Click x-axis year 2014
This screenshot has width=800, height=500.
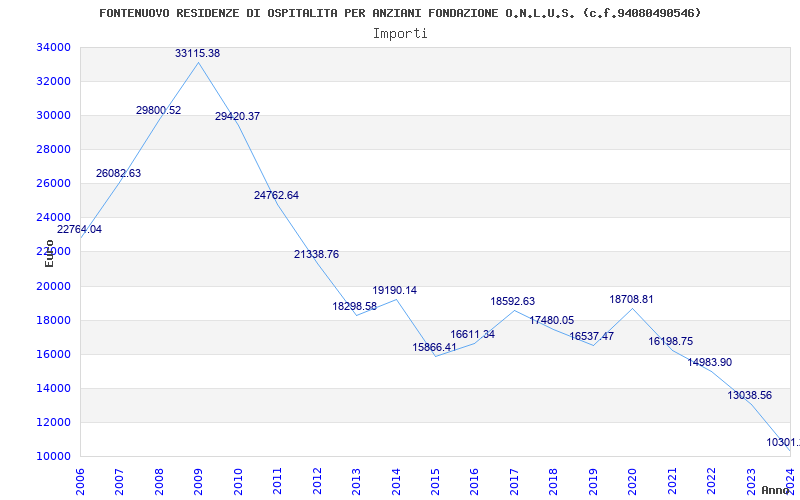pyautogui.click(x=396, y=481)
